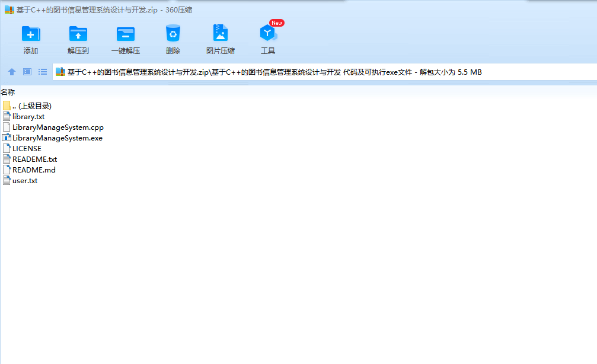Switch to thumbnail view icon
Viewport: 597px width, 364px height.
click(x=27, y=72)
